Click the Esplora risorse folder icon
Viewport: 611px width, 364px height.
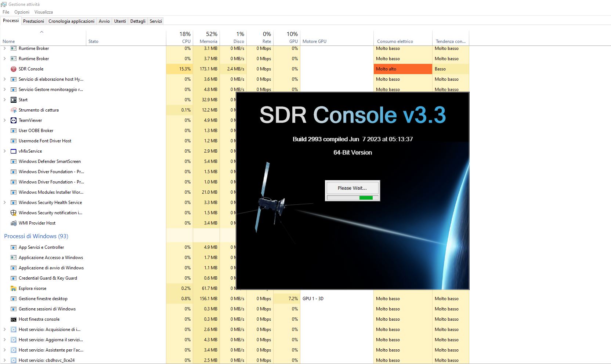tap(14, 288)
